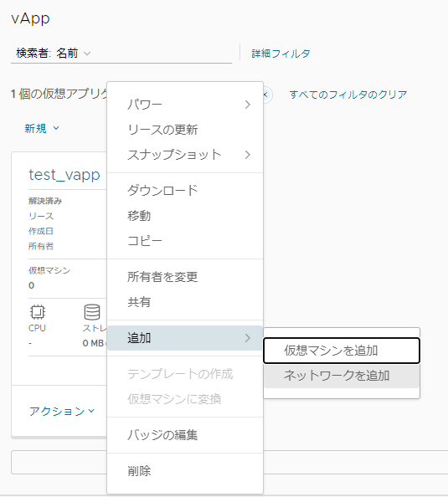Click 追加 submenu chevron arrow

click(248, 338)
